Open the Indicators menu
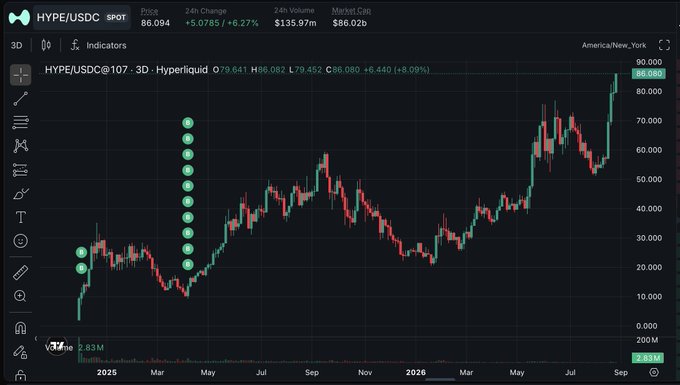The height and width of the screenshot is (385, 680). pos(99,45)
